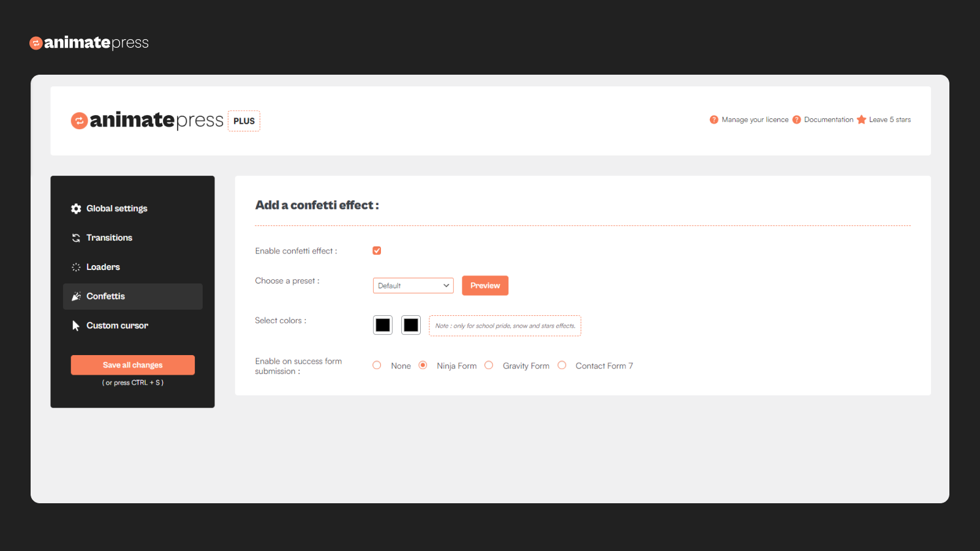Click 'Enable on success form submission :' label
This screenshot has width=980, height=551.
[x=298, y=366]
